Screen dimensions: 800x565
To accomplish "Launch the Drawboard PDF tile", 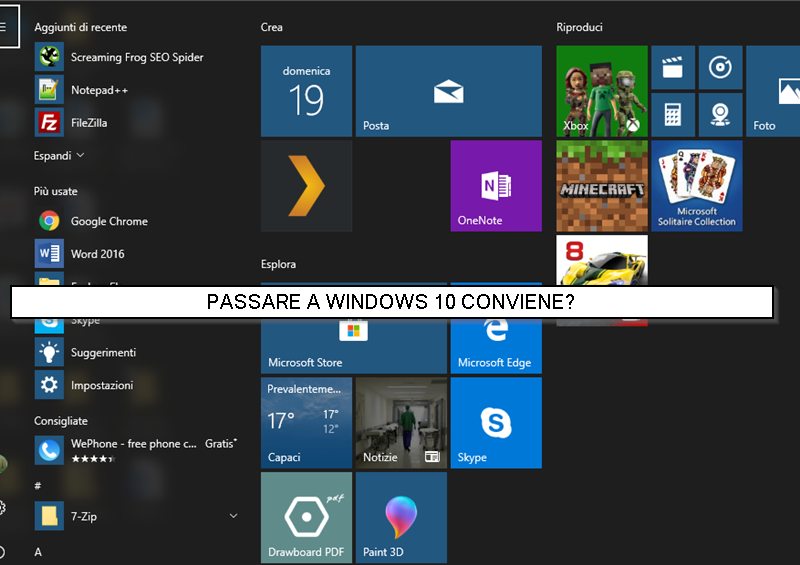I will 305,518.
